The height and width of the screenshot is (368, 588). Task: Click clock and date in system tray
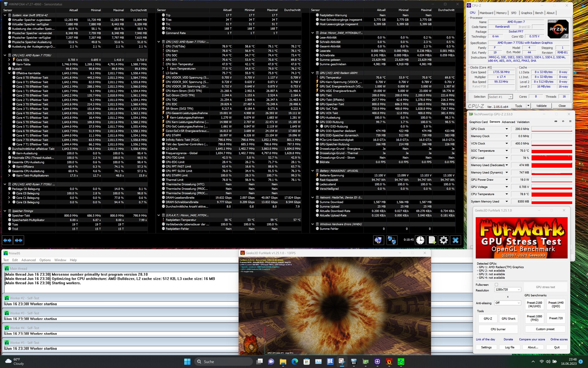click(x=569, y=362)
